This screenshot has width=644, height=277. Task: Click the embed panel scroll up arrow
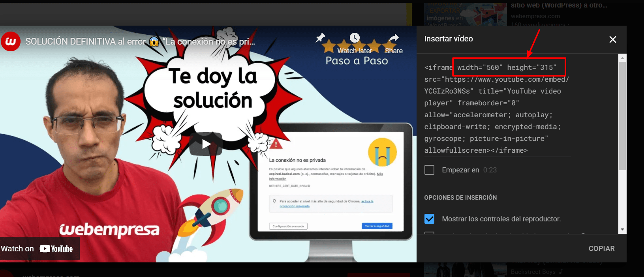(622, 58)
